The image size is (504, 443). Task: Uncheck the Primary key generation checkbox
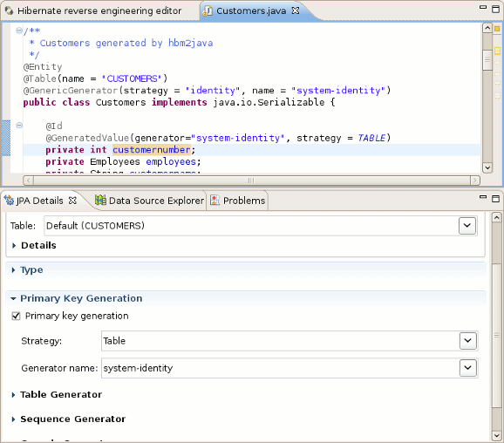16,316
